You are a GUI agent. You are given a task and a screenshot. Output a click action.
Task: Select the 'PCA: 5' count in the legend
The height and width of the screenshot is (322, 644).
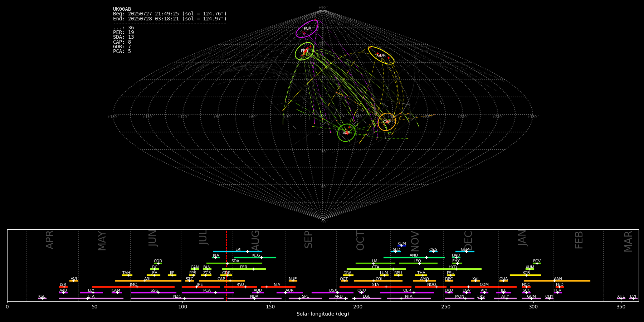[122, 52]
